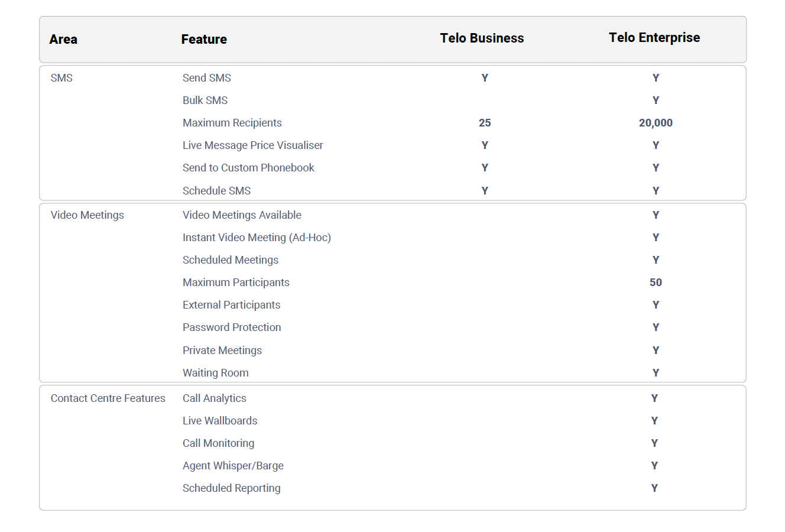This screenshot has width=785, height=532.
Task: Select the Telo Business column header
Action: [x=482, y=38]
